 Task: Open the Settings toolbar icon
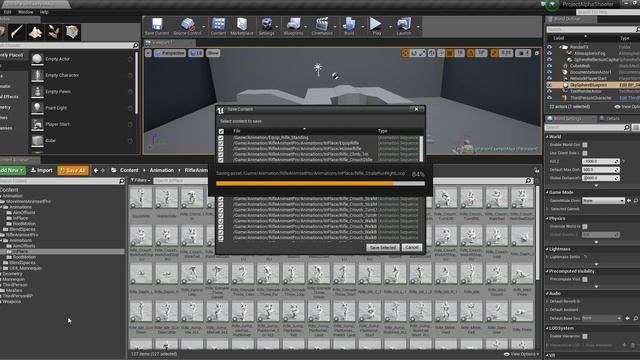click(267, 26)
